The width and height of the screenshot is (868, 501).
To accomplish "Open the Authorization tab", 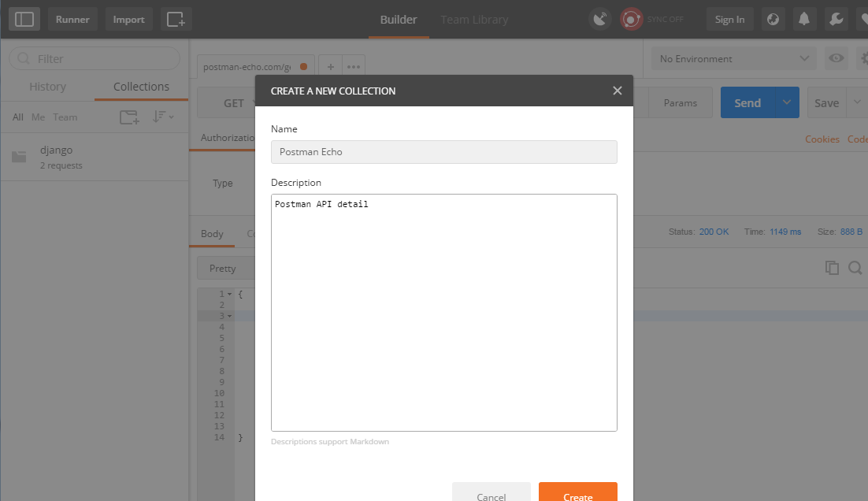I will pyautogui.click(x=228, y=138).
